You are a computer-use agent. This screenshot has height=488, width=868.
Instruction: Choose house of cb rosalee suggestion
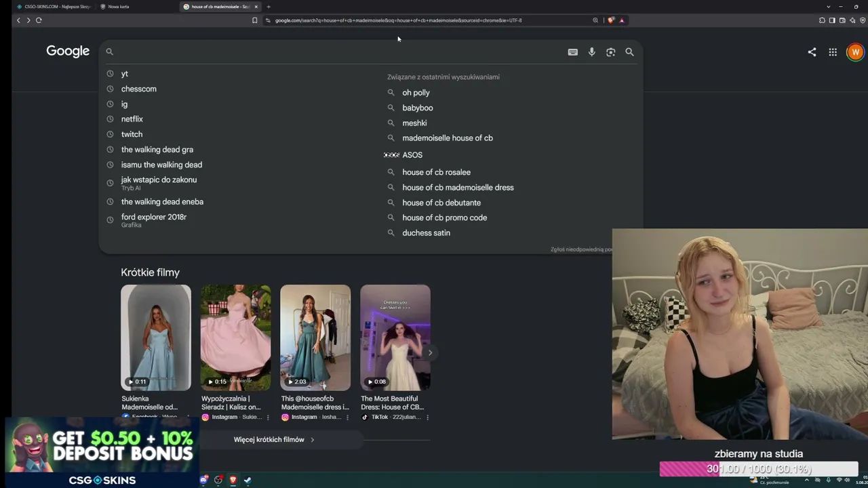pos(436,172)
